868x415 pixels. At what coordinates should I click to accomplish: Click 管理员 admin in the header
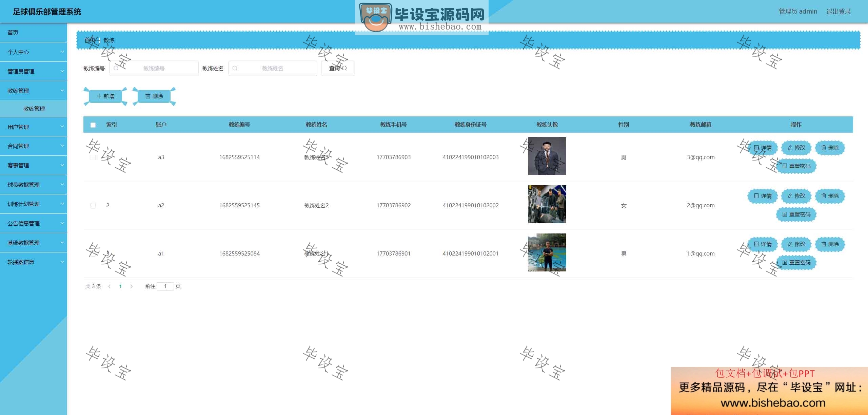(x=798, y=12)
